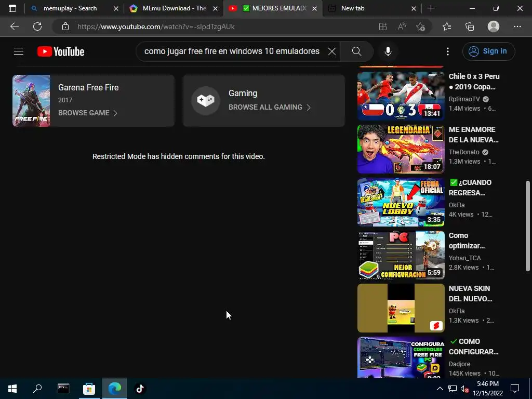Open Windows taskbar search

(37, 389)
